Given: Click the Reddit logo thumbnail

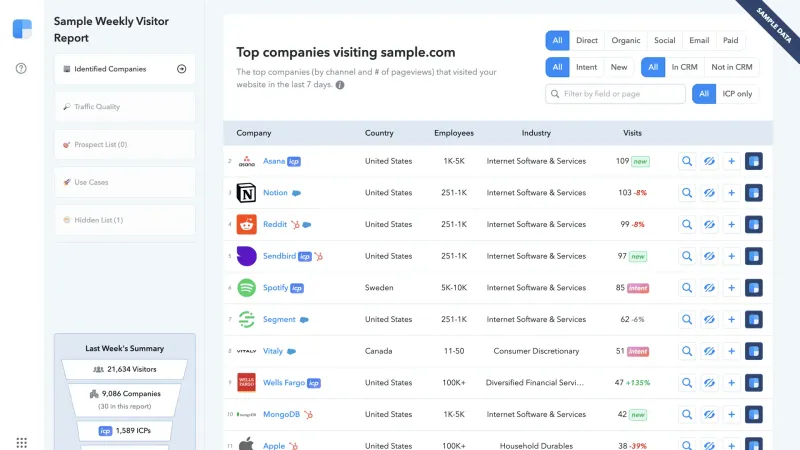Looking at the screenshot, I should pos(246,224).
